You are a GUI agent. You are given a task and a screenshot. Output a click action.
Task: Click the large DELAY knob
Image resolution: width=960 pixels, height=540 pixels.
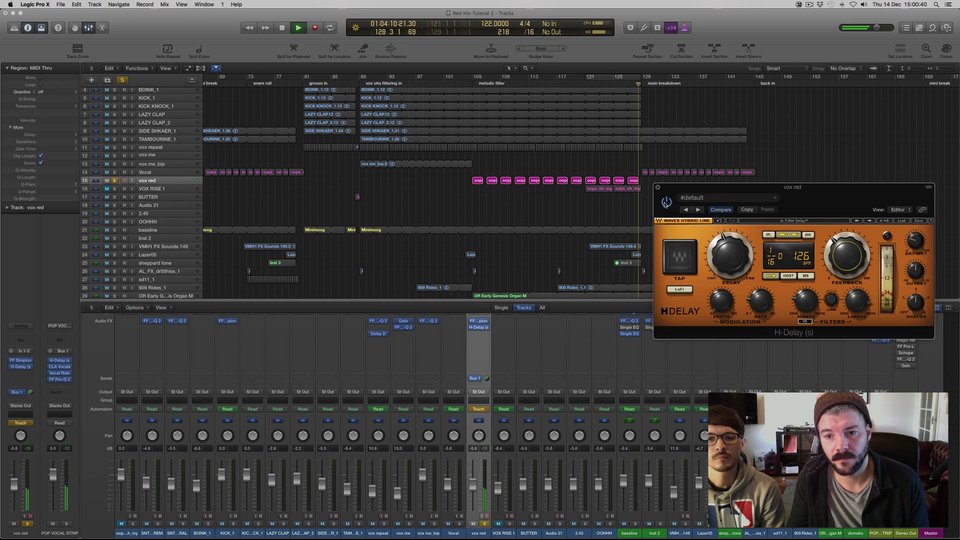729,255
